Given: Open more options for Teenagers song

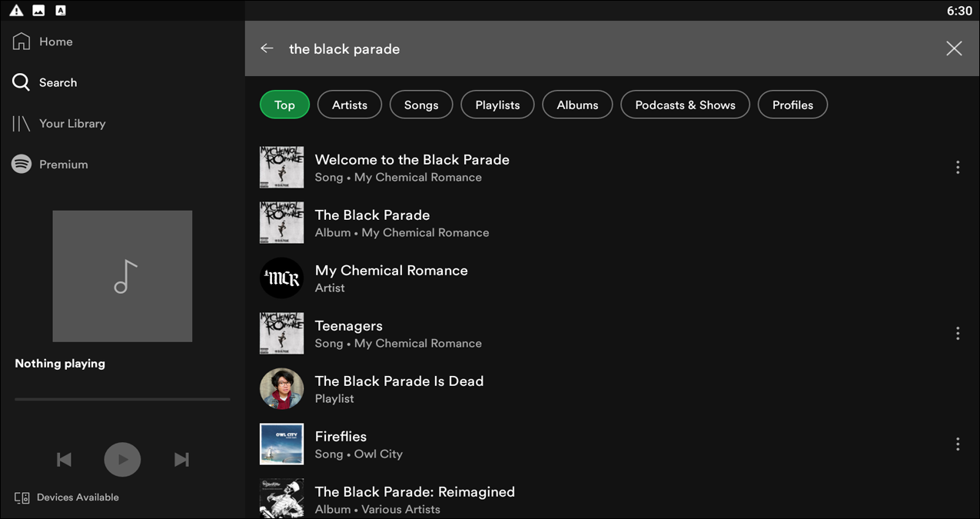Looking at the screenshot, I should pyautogui.click(x=958, y=333).
